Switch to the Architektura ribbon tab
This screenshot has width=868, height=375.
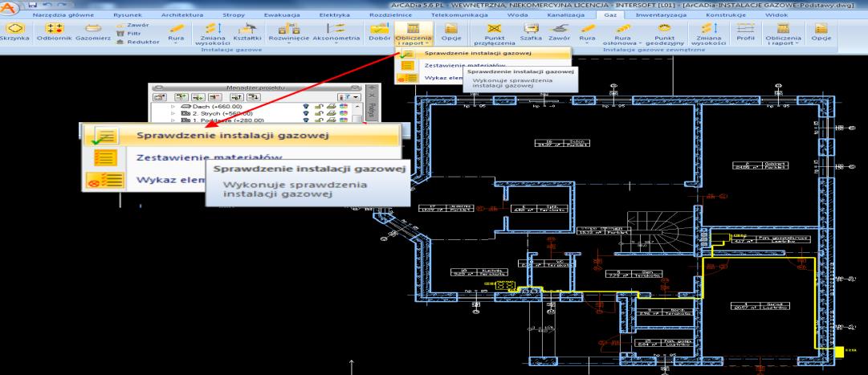click(182, 15)
